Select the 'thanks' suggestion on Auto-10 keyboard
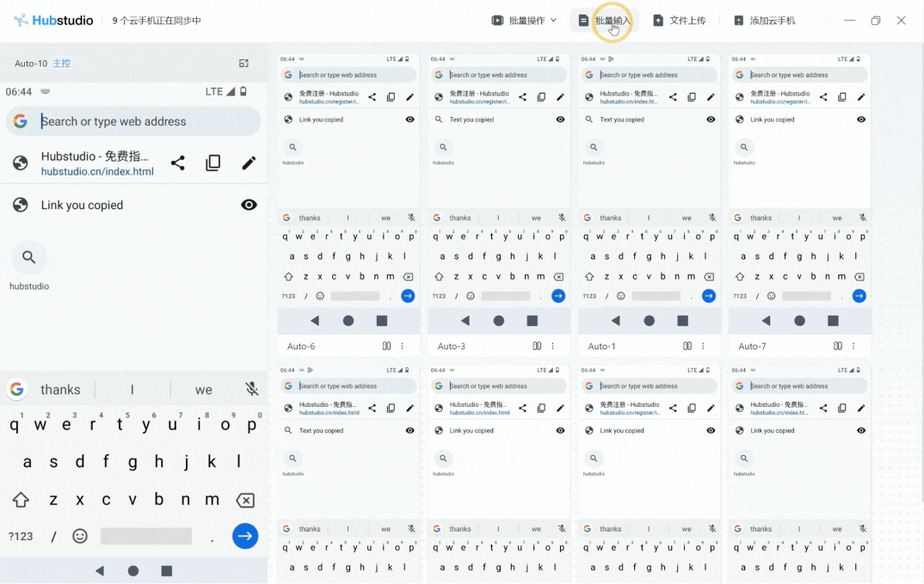 (x=60, y=390)
